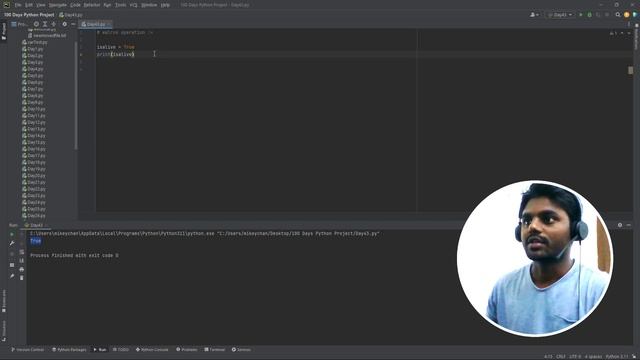Toggle soft-wrap in Run console
The image size is (640, 360).
click(22, 252)
